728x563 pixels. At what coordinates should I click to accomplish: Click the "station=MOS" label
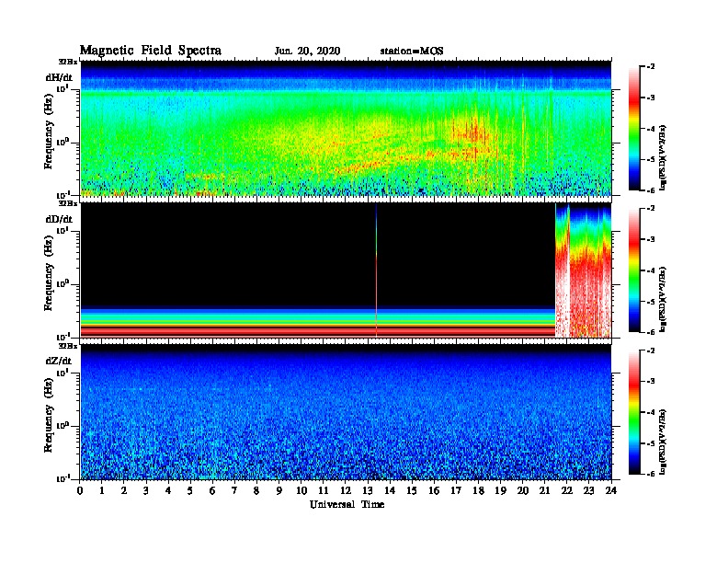click(x=412, y=51)
